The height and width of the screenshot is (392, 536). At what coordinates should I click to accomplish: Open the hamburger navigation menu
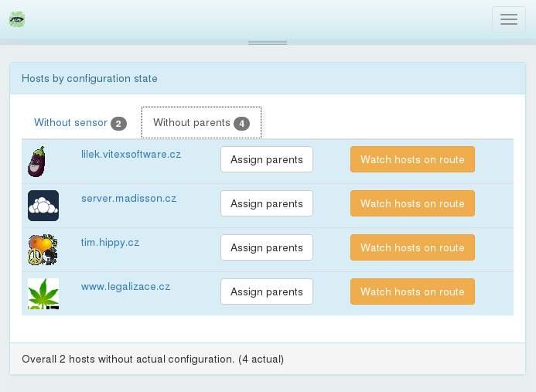(509, 19)
